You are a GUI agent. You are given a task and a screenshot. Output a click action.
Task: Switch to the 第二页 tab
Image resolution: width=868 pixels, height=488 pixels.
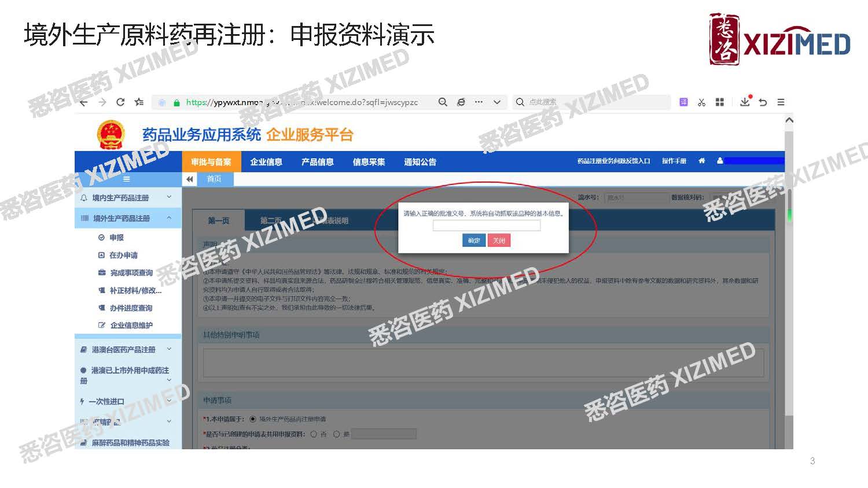(270, 220)
